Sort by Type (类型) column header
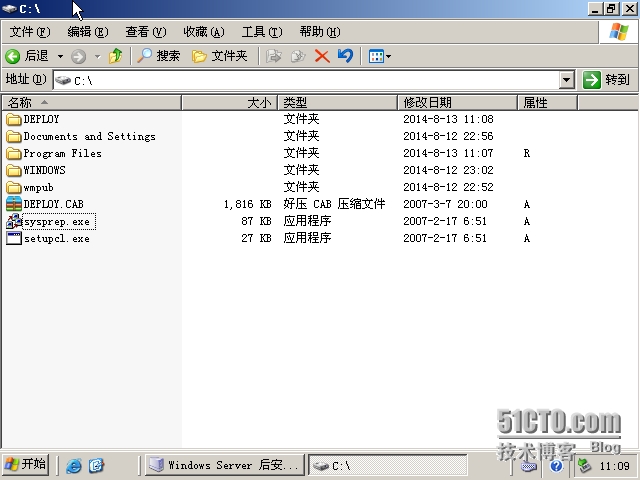The width and height of the screenshot is (640, 480). click(337, 102)
